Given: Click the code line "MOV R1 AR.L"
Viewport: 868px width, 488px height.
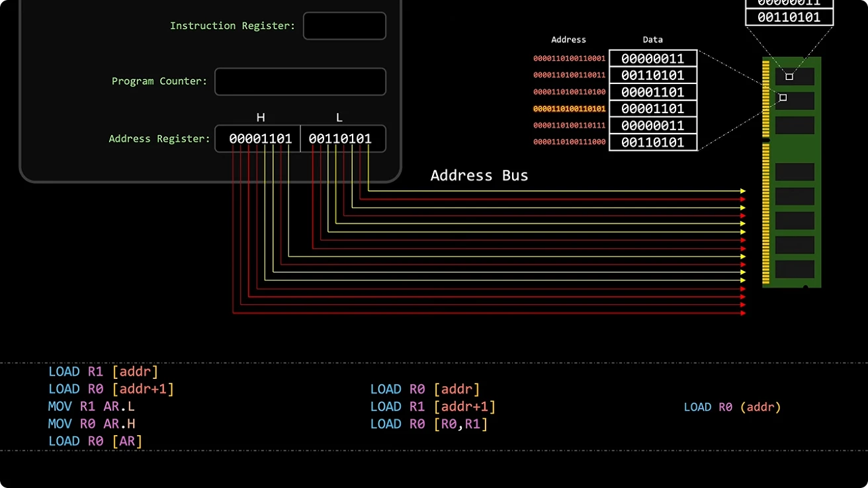Looking at the screenshot, I should coord(91,407).
